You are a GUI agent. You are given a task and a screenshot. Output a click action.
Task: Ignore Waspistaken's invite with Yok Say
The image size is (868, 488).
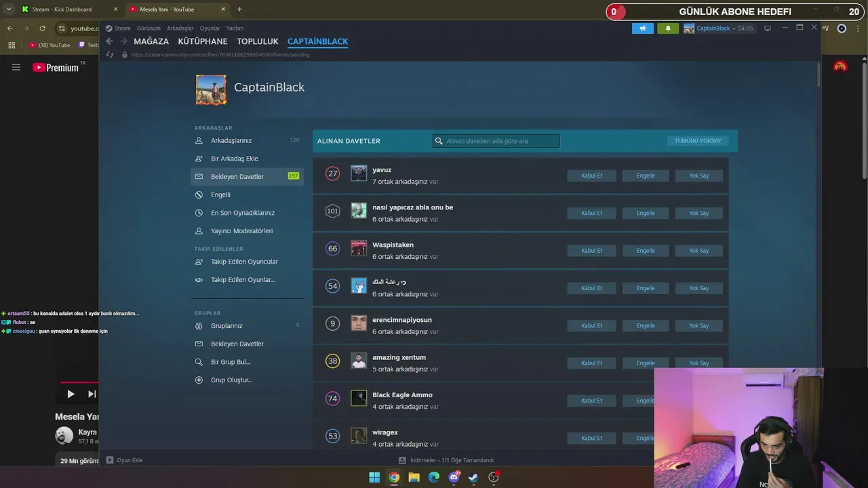698,251
